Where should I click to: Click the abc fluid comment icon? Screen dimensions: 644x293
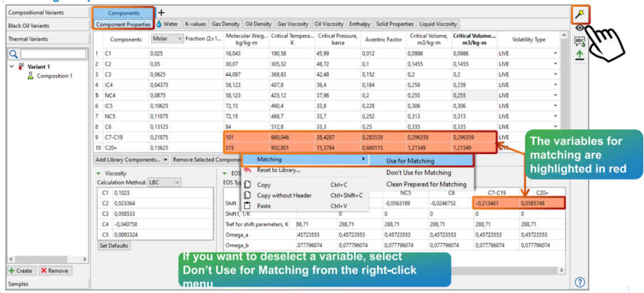(x=580, y=41)
